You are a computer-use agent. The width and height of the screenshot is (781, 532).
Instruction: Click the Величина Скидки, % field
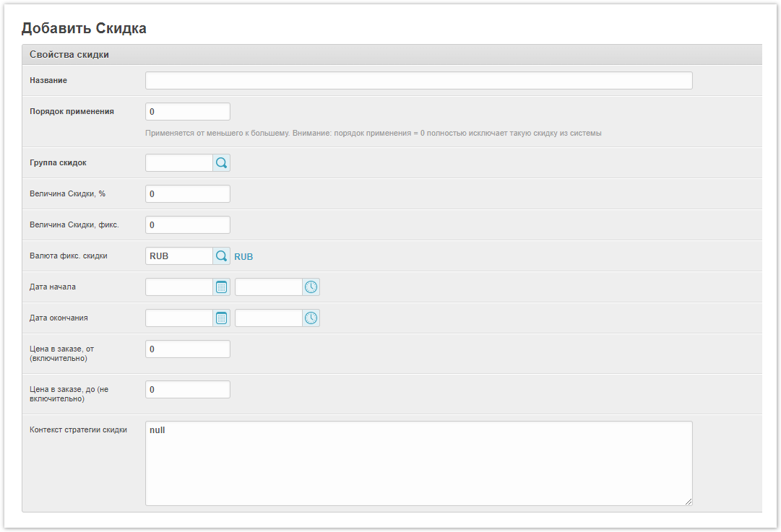pos(187,194)
